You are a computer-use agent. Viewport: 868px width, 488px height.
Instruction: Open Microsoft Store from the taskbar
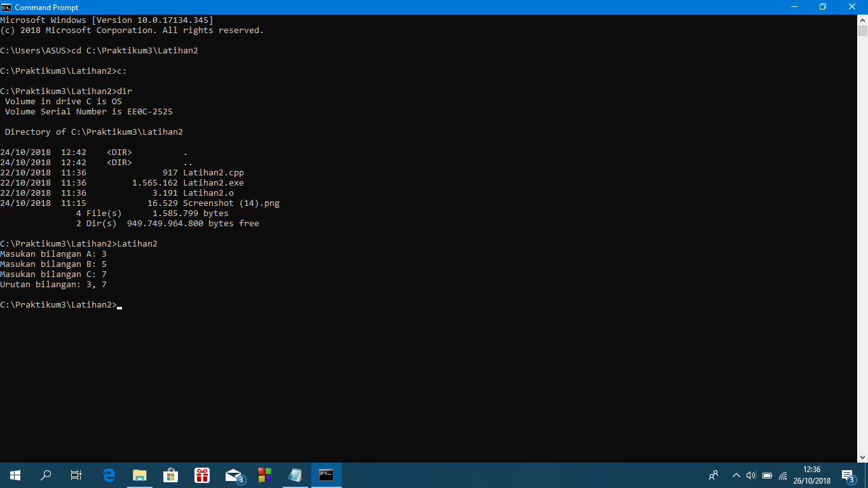pyautogui.click(x=170, y=475)
